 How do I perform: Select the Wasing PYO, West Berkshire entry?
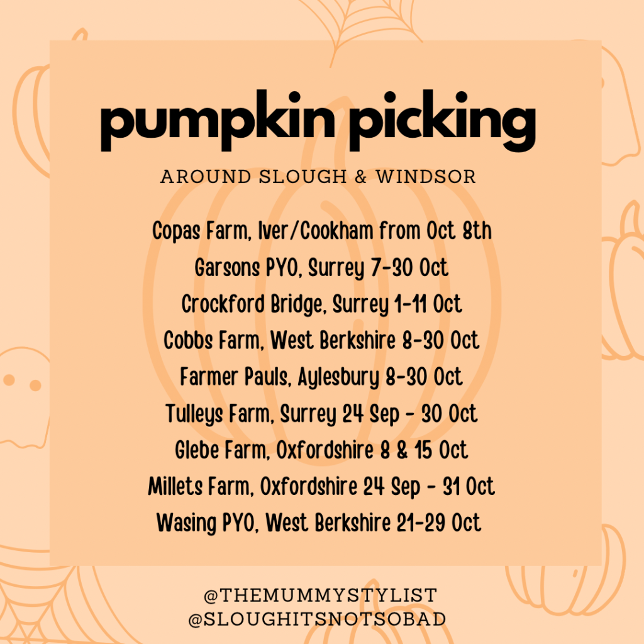tap(319, 523)
